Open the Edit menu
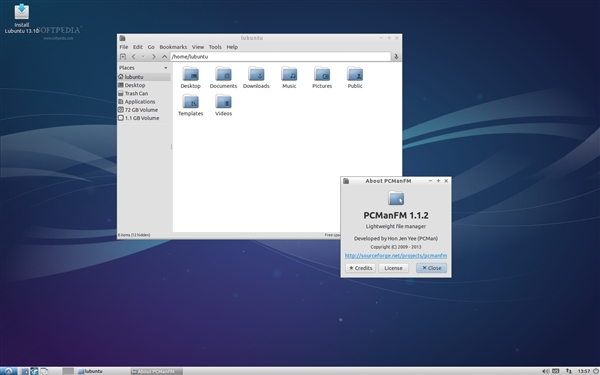The height and width of the screenshot is (375, 600). (138, 47)
